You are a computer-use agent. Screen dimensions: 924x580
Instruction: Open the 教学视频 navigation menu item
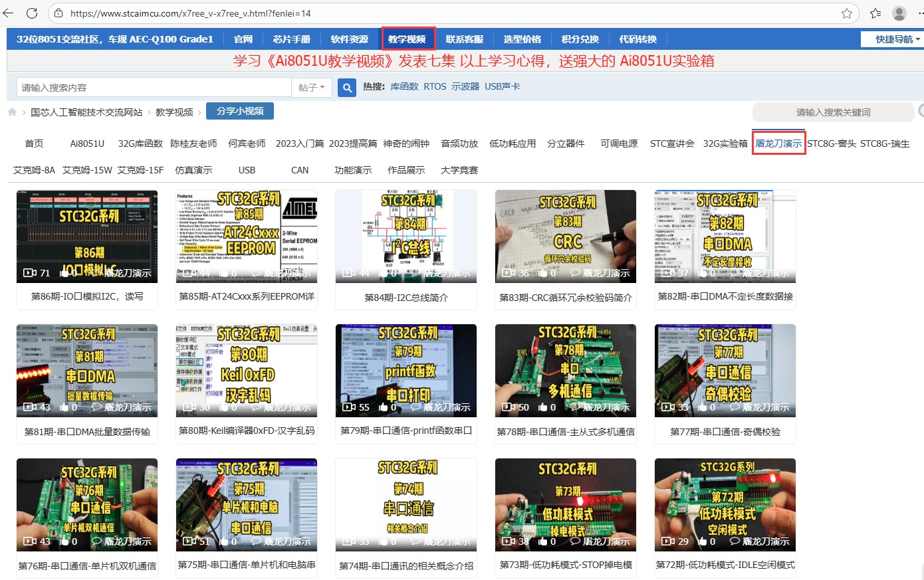point(407,39)
